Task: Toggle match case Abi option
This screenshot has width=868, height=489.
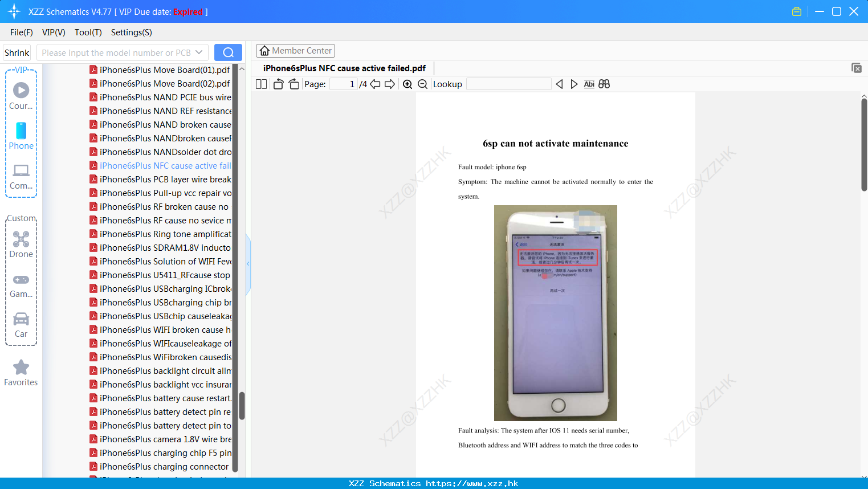Action: coord(589,84)
